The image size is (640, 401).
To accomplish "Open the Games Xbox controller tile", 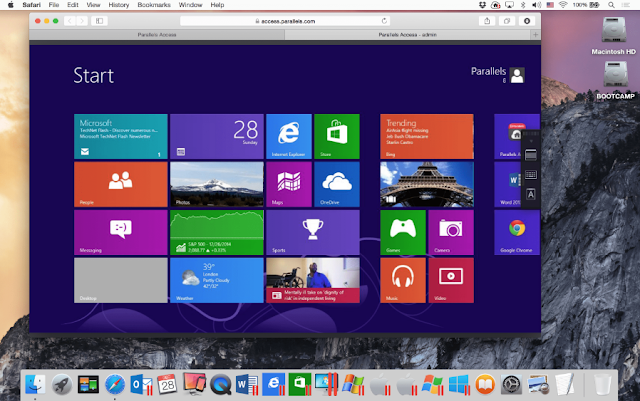I will tap(403, 232).
